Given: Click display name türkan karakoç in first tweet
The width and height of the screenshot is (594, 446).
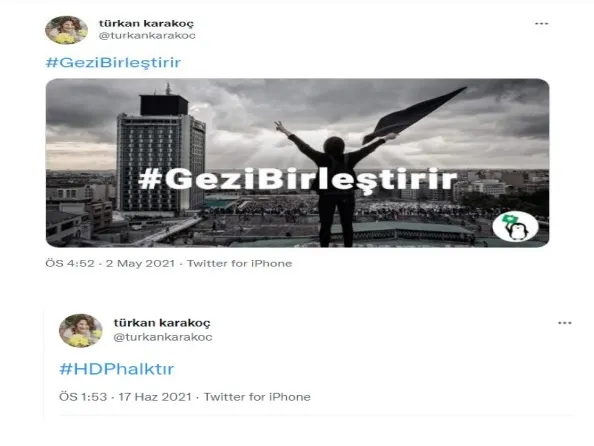Looking at the screenshot, I should coord(146,23).
